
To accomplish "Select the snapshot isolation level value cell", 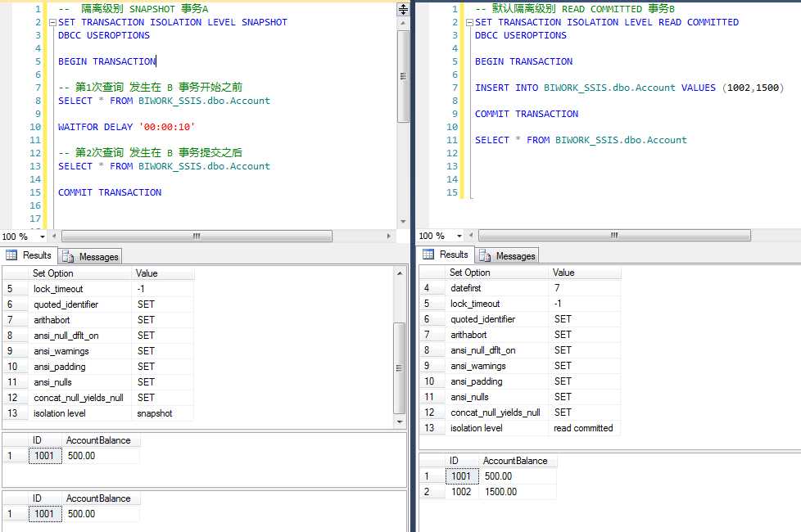I will pyautogui.click(x=155, y=413).
